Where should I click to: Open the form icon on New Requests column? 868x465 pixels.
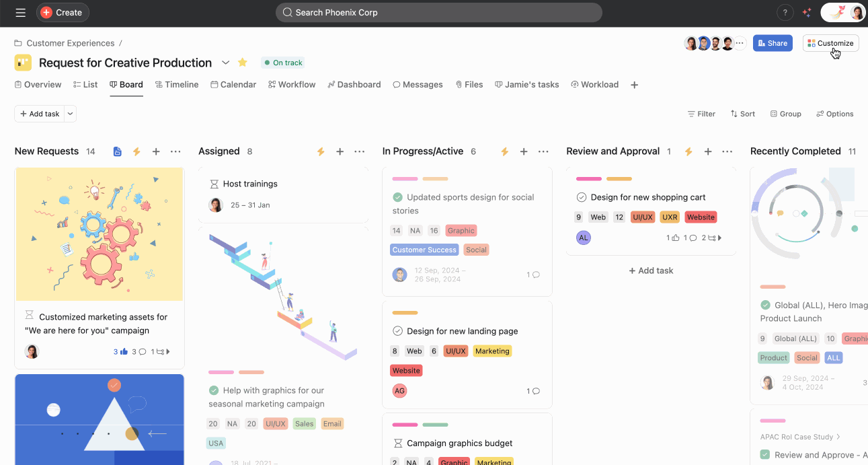(x=117, y=151)
